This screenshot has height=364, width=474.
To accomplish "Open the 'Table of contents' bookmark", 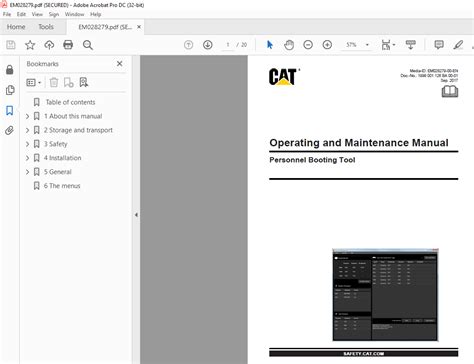I will [x=70, y=102].
